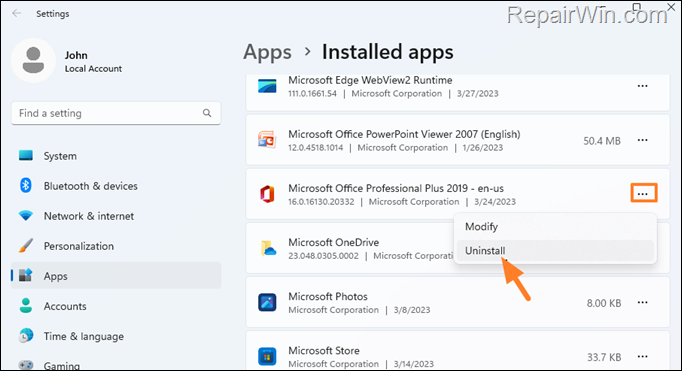Open Accounts settings
This screenshot has width=682, height=371.
(x=116, y=306)
